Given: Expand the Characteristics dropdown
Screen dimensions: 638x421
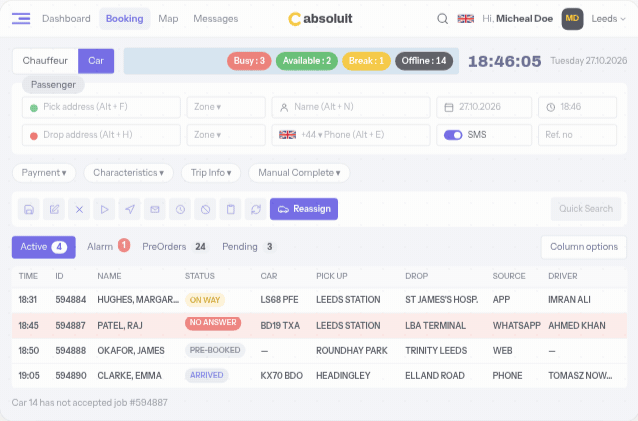Looking at the screenshot, I should [x=129, y=173].
